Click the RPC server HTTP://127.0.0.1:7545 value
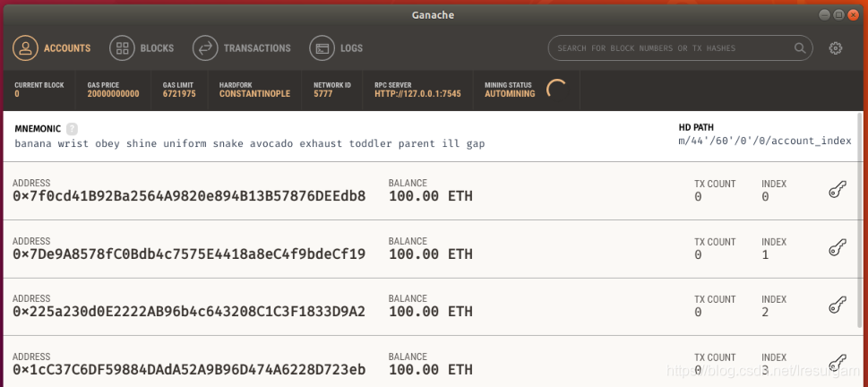The image size is (868, 387). (x=417, y=94)
